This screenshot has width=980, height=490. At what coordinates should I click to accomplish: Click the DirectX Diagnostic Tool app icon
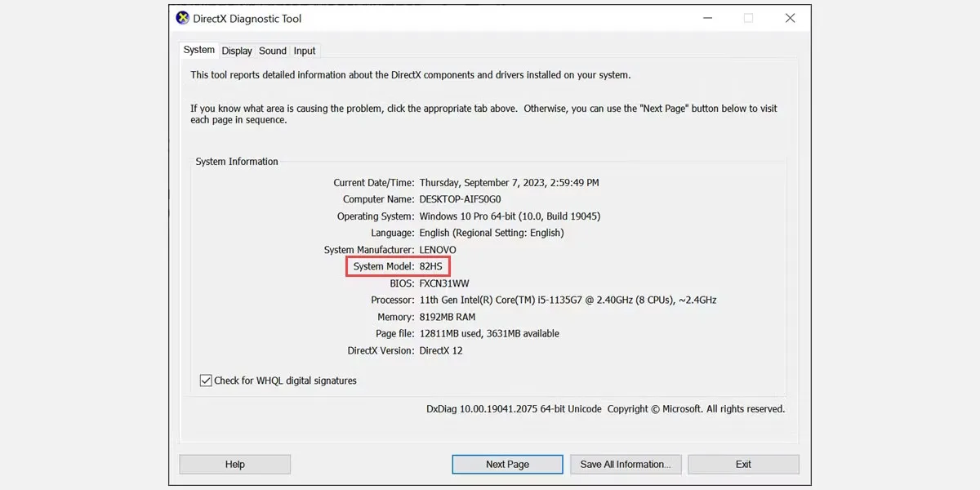click(181, 17)
